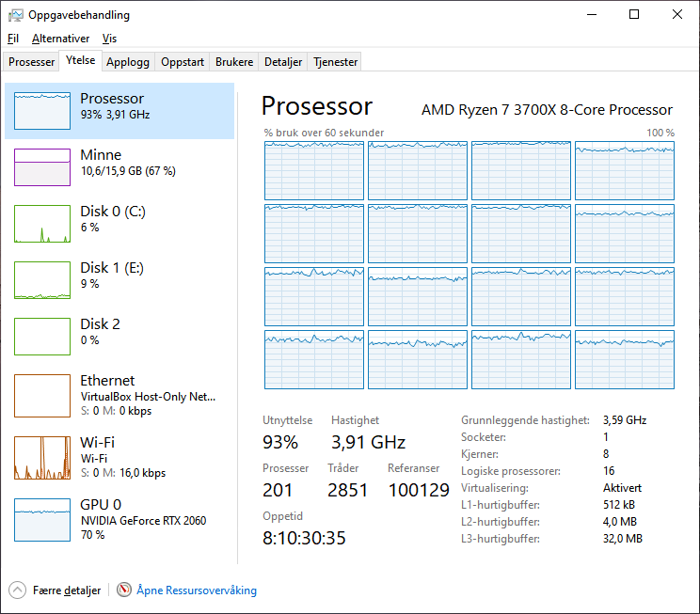
Task: Switch to the Oppstart tab
Action: tap(183, 62)
